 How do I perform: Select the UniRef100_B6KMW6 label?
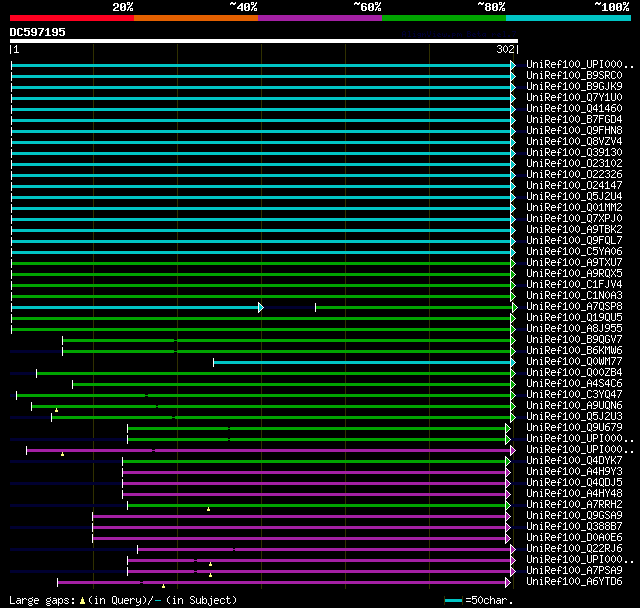pos(574,351)
